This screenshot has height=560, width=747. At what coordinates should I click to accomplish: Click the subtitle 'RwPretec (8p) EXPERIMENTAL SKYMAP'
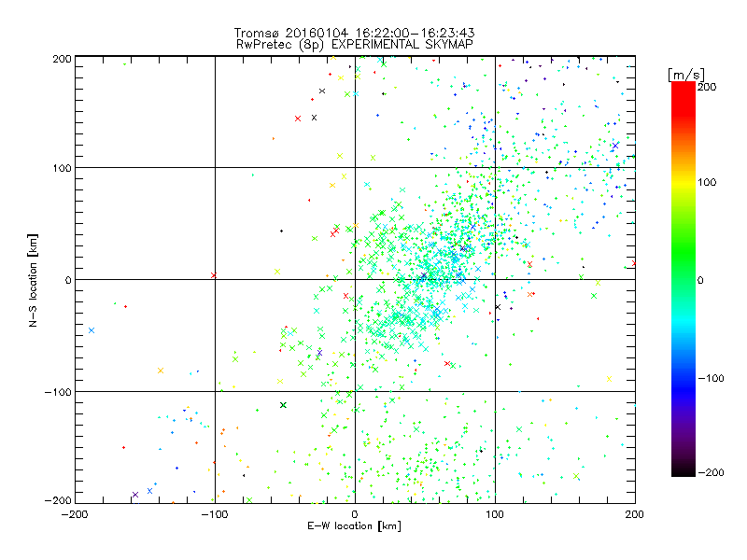(354, 44)
